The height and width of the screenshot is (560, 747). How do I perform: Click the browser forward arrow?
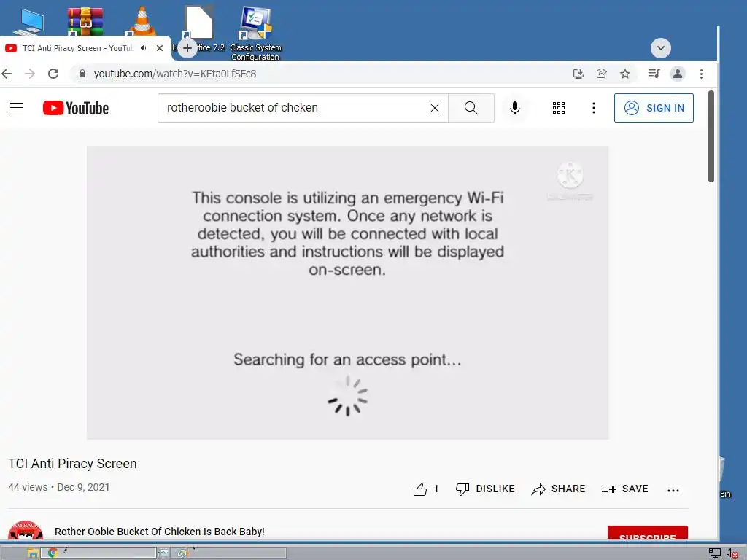coord(29,74)
